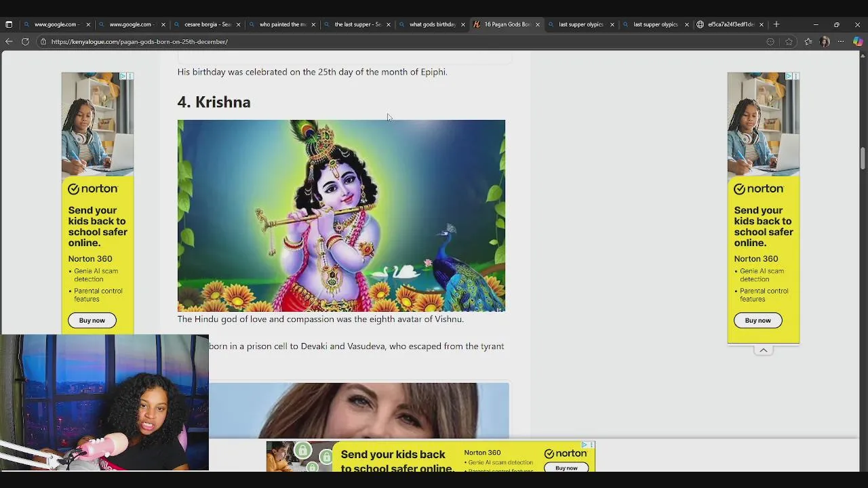The width and height of the screenshot is (868, 488).
Task: Click Norton logo in right sidebar ad
Action: pos(759,188)
